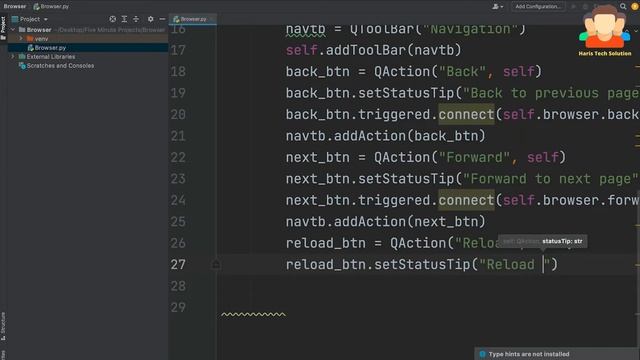The height and width of the screenshot is (360, 640).
Task: Click navtb.addAction(next_btn) on line 25
Action: click(x=386, y=222)
